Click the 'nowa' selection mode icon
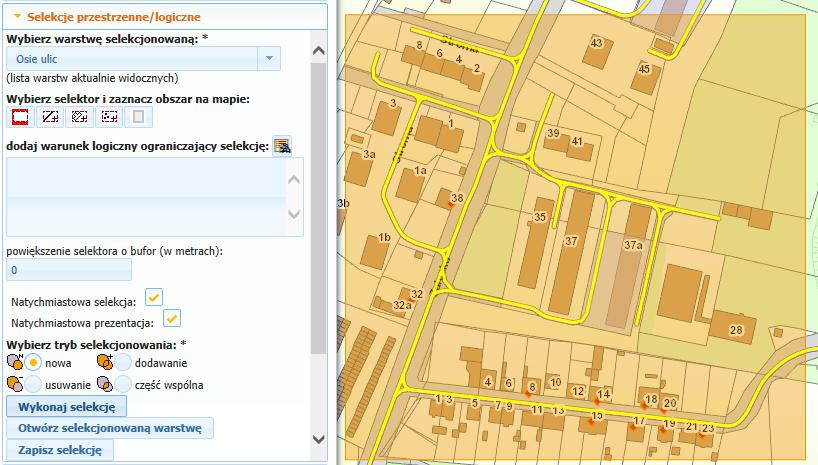 (15, 362)
